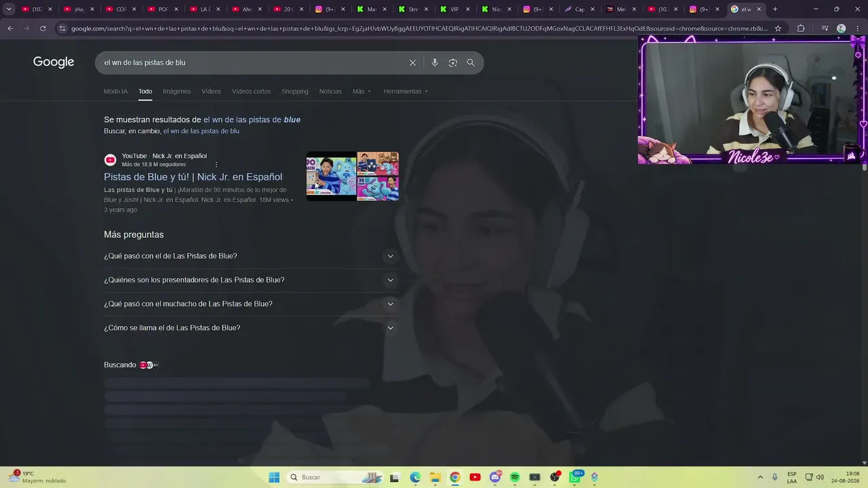The image size is (868, 488).
Task: Open more options for the YouTube result
Action: coord(216,164)
